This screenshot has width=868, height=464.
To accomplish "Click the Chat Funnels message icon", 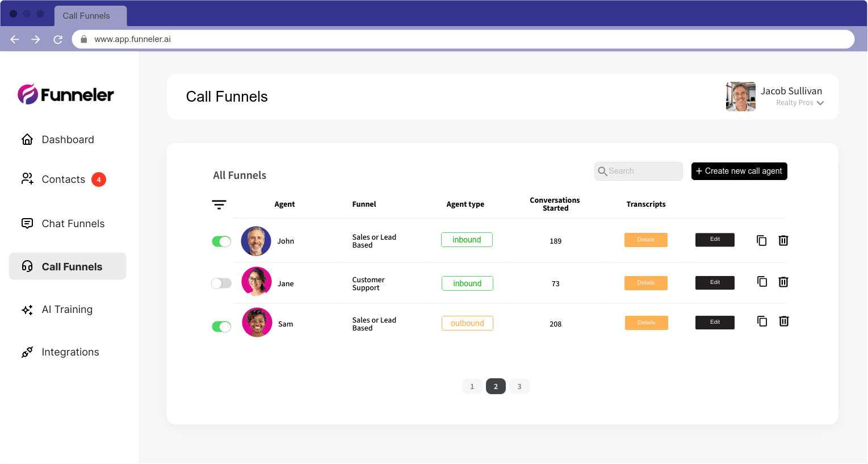I will [27, 223].
